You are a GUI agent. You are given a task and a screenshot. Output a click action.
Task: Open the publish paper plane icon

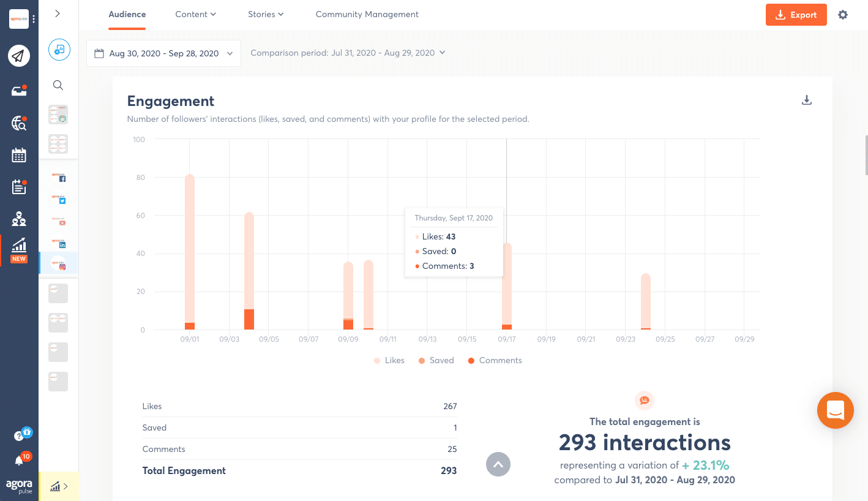19,56
